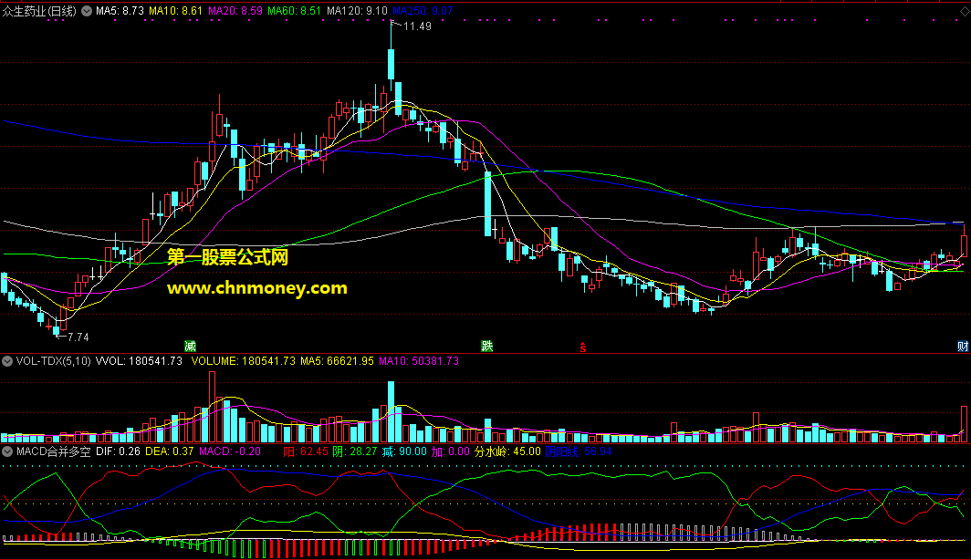This screenshot has width=971, height=560.
Task: Click the 阴阳线: 56.94 value
Action: point(579,451)
